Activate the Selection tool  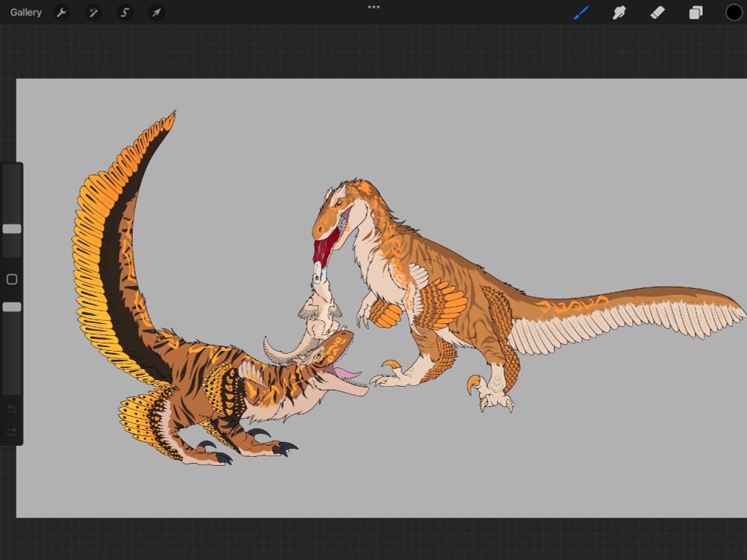point(125,13)
